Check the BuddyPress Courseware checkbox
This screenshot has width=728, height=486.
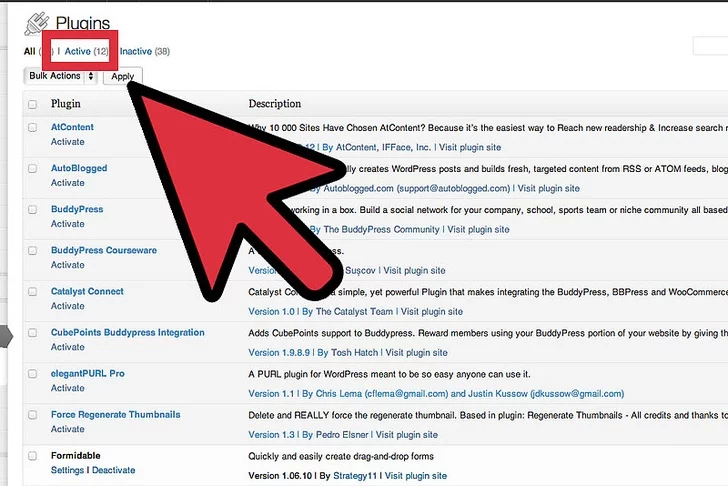pos(32,251)
